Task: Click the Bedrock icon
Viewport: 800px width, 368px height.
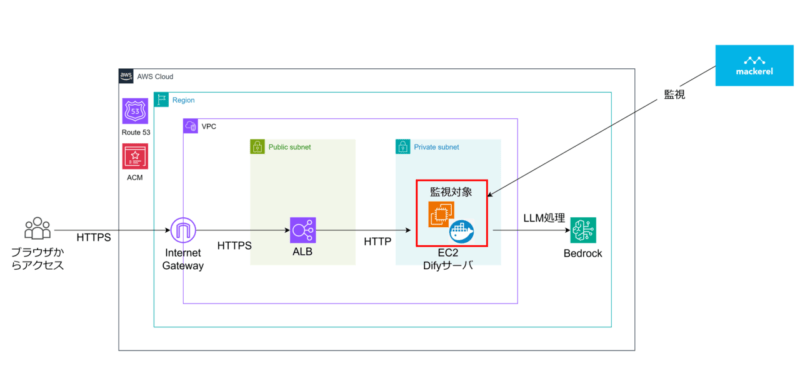Action: (583, 230)
